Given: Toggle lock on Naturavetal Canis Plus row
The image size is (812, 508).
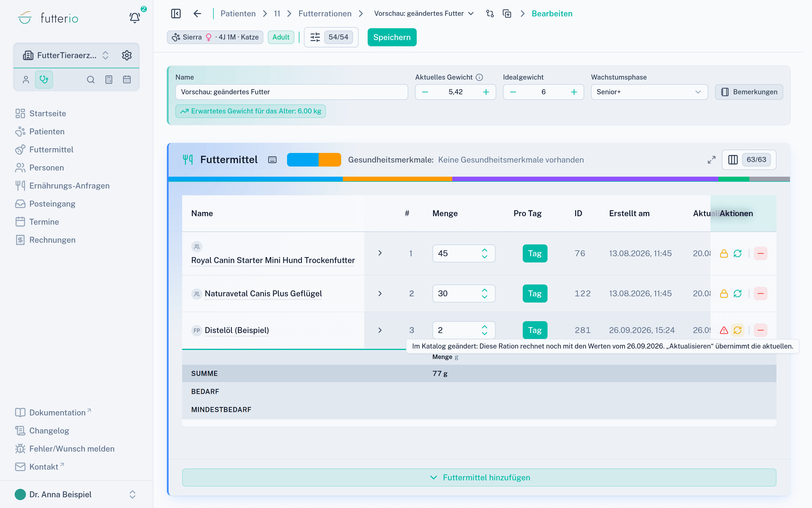Looking at the screenshot, I should tap(724, 293).
